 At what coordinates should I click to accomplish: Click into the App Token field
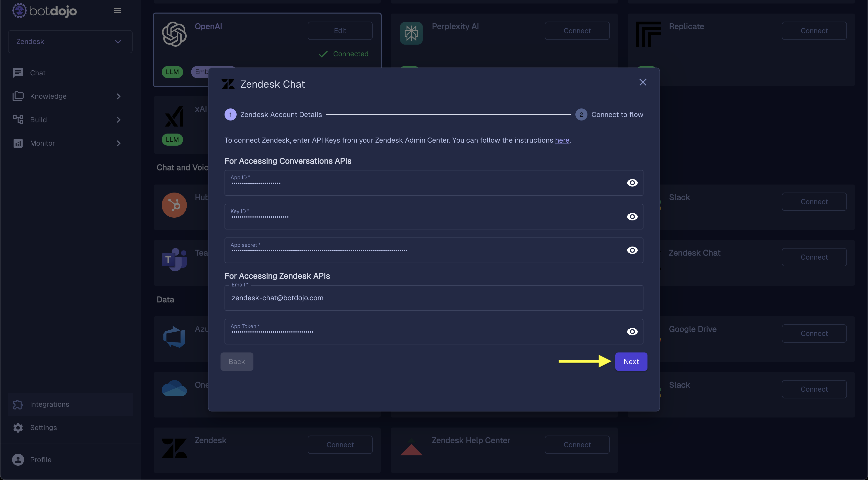(434, 332)
